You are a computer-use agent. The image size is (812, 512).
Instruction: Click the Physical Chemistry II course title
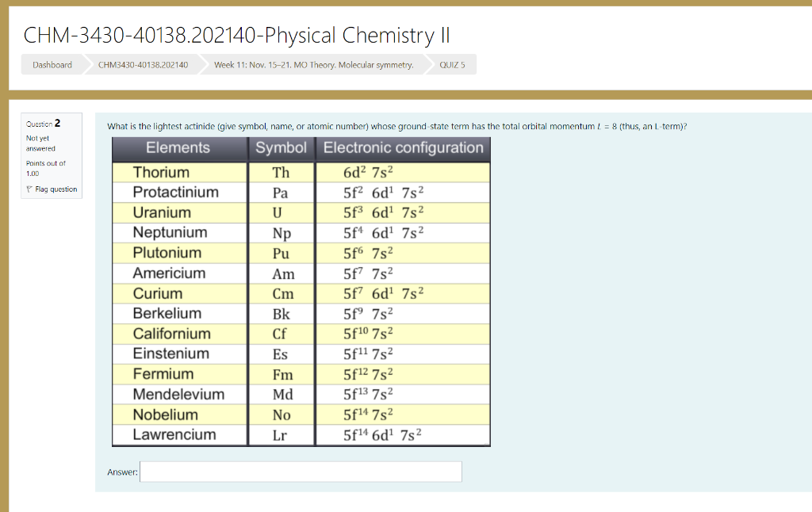click(236, 35)
